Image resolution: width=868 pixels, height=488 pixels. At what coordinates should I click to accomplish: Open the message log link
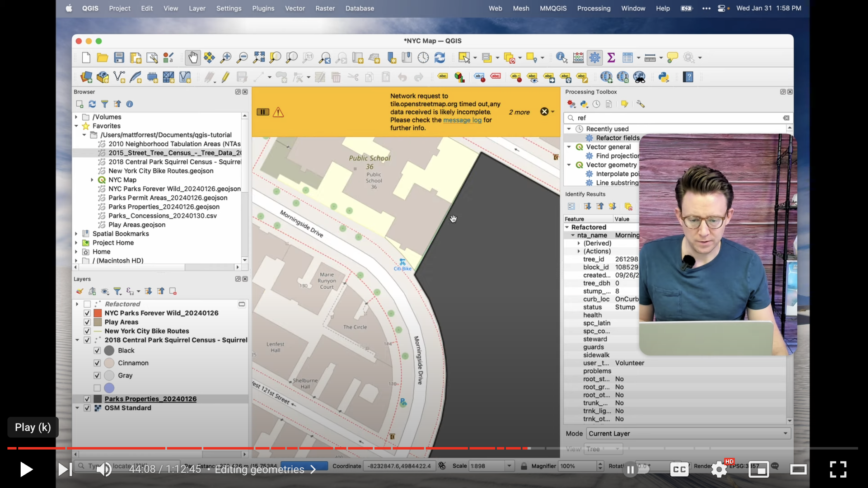[x=462, y=120]
